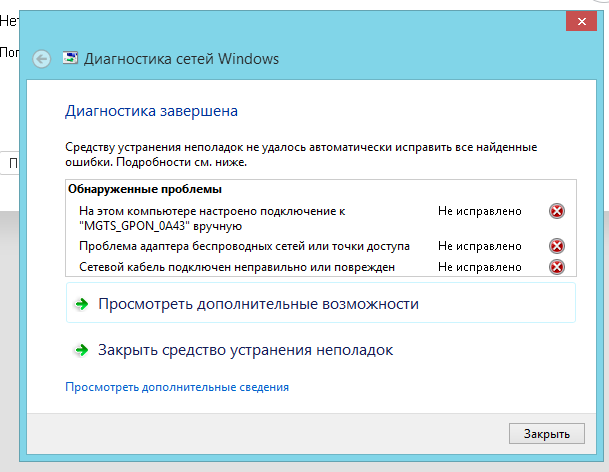This screenshot has width=609, height=472.
Task: Click the description text 'Средству устранения неполадок…'
Action: pyautogui.click(x=301, y=154)
